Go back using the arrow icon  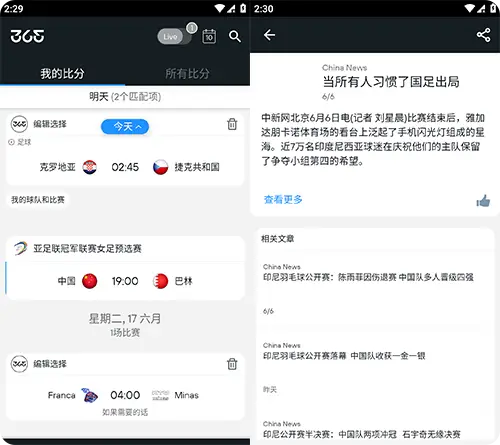click(x=269, y=35)
